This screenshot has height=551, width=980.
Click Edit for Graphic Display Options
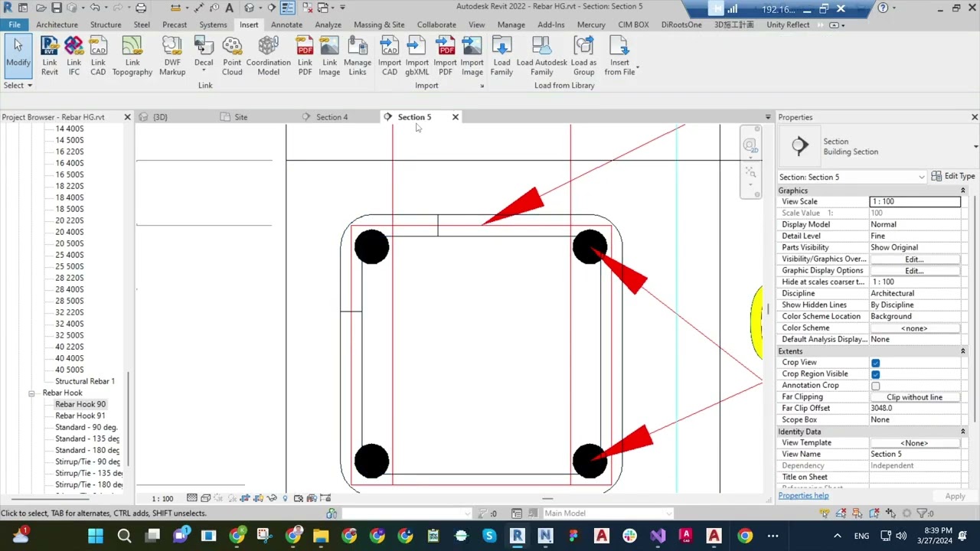point(914,271)
